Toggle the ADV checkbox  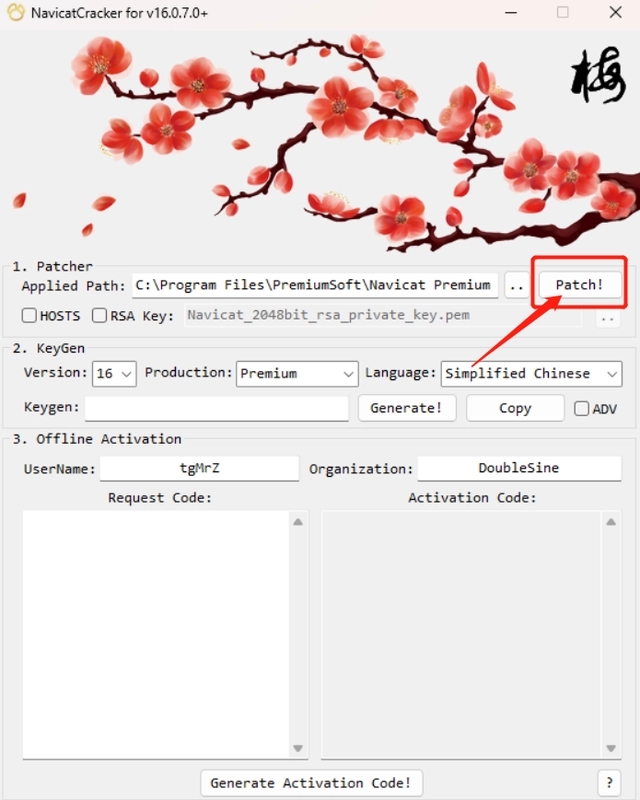[x=581, y=408]
